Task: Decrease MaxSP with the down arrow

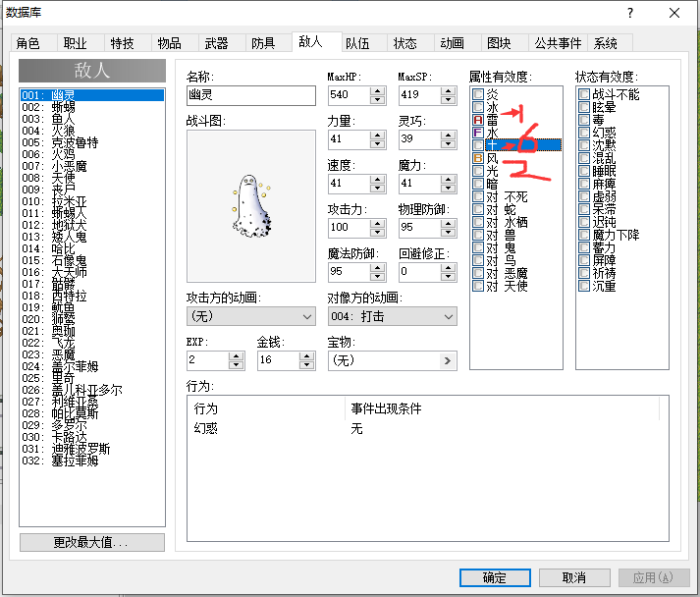Action: [448, 99]
